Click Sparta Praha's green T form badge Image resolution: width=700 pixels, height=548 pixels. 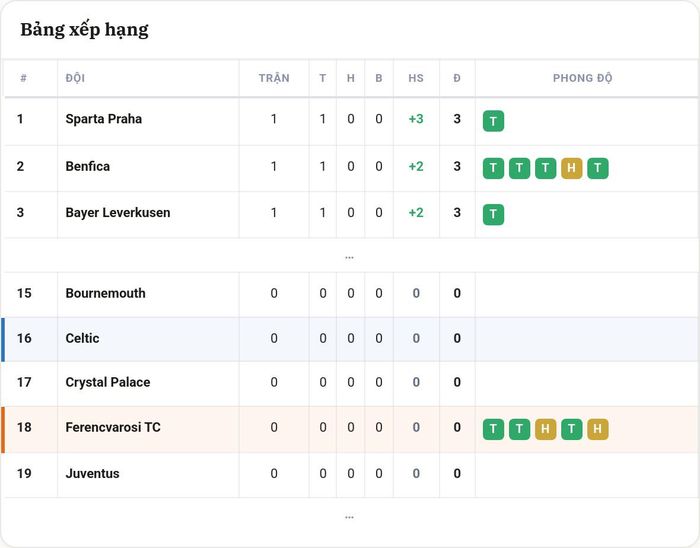(x=493, y=121)
